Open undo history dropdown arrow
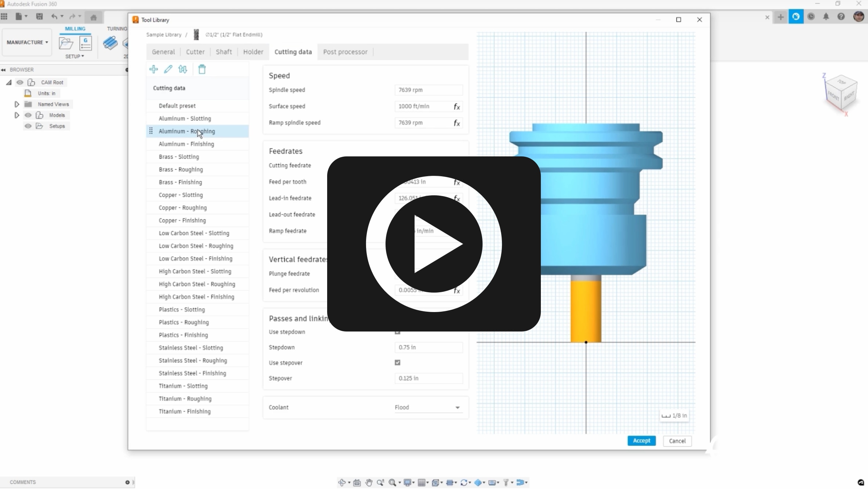The height and width of the screenshot is (489, 868). (62, 17)
